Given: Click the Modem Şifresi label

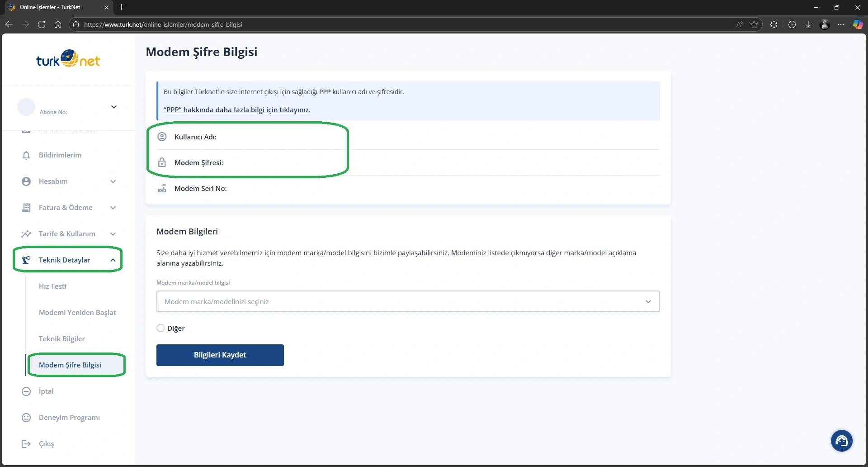Looking at the screenshot, I should point(199,163).
